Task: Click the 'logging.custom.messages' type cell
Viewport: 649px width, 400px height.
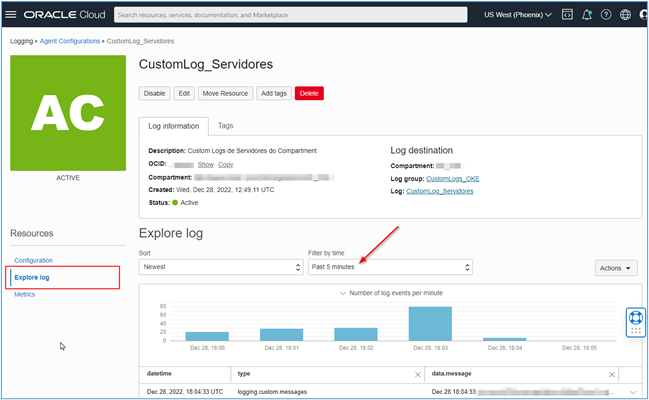Action: tap(272, 392)
